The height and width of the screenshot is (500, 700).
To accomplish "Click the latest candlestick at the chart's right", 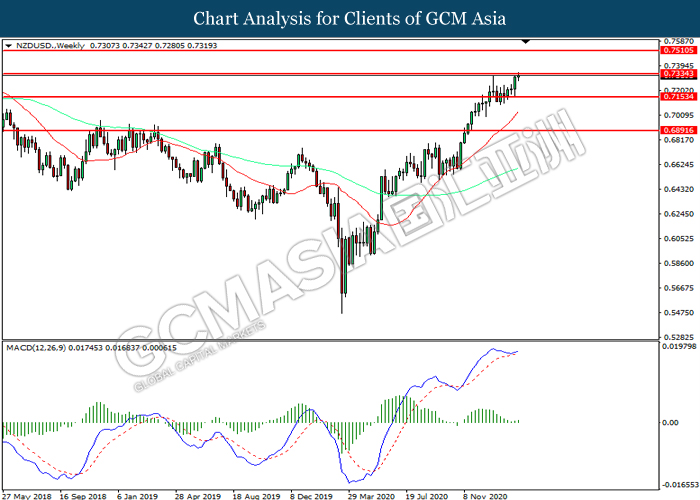I will click(518, 75).
